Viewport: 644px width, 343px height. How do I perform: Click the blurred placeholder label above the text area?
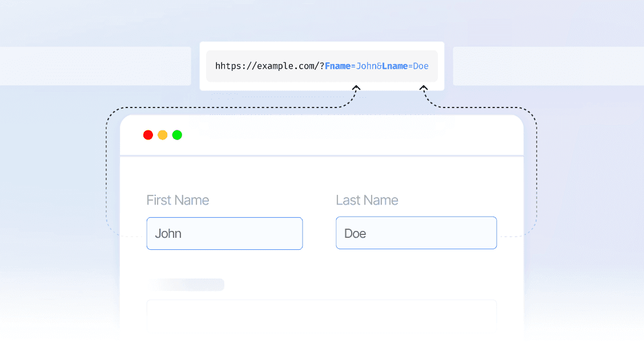tap(186, 285)
